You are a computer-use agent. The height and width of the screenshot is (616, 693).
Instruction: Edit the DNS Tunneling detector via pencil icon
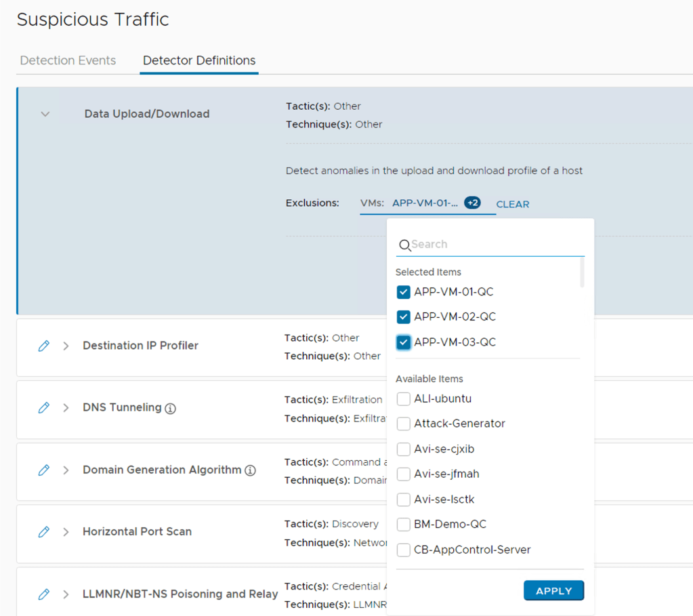[44, 408]
